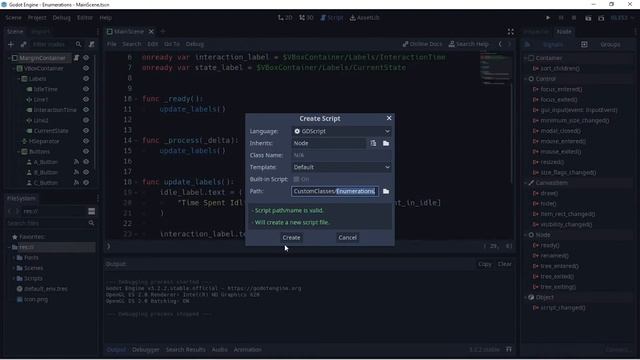Collapse the VBoxContainer tree node
The height and width of the screenshot is (360, 640).
(13, 68)
